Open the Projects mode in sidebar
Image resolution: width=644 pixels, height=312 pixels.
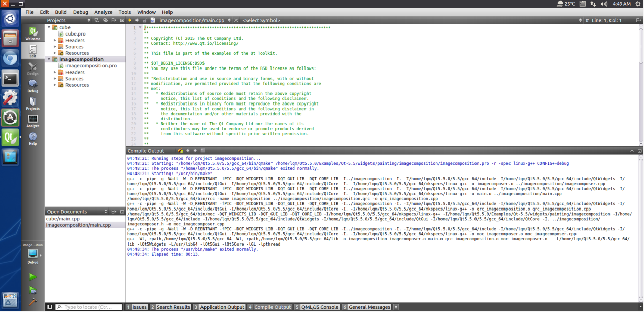32,103
